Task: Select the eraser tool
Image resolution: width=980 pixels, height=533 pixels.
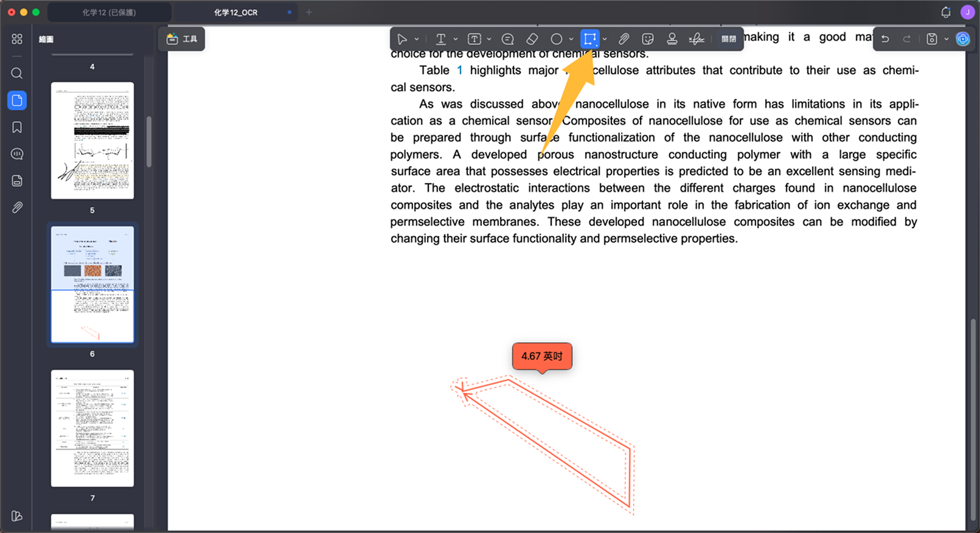Action: (532, 39)
